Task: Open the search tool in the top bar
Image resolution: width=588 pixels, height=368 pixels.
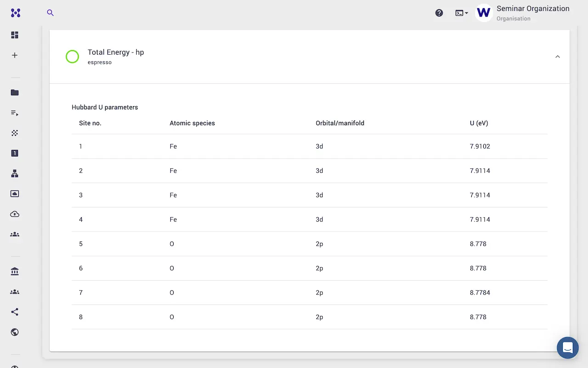Action: pyautogui.click(x=50, y=13)
